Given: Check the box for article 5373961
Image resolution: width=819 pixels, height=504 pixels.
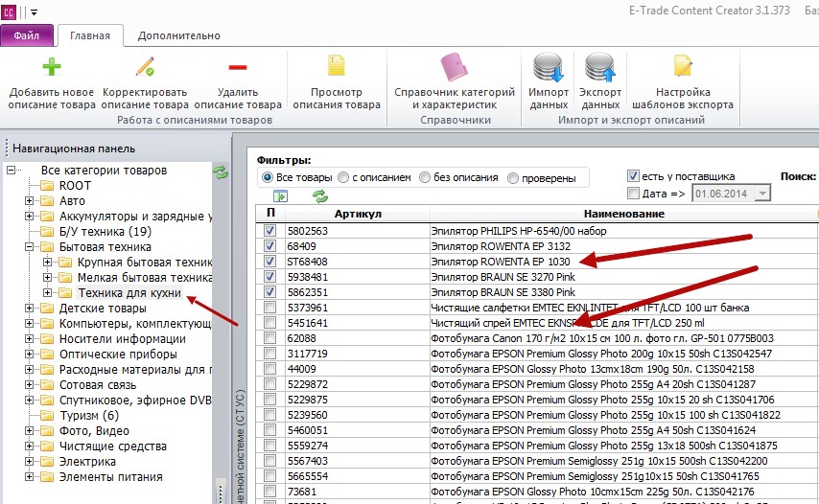Looking at the screenshot, I should 269,308.
